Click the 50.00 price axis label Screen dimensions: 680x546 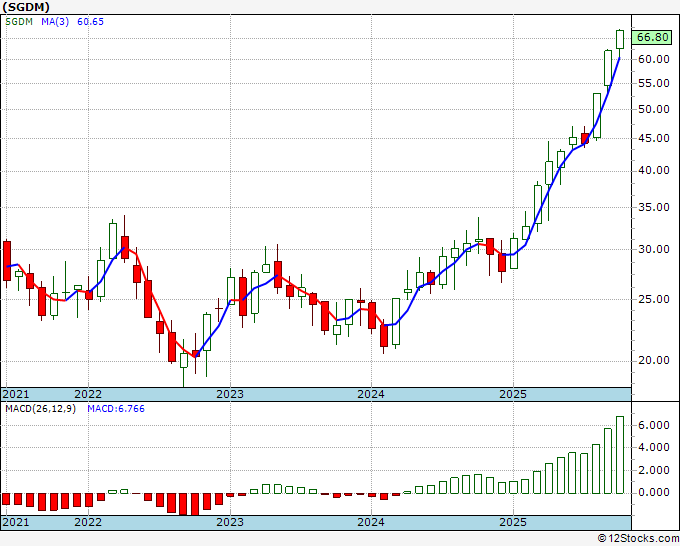(654, 109)
